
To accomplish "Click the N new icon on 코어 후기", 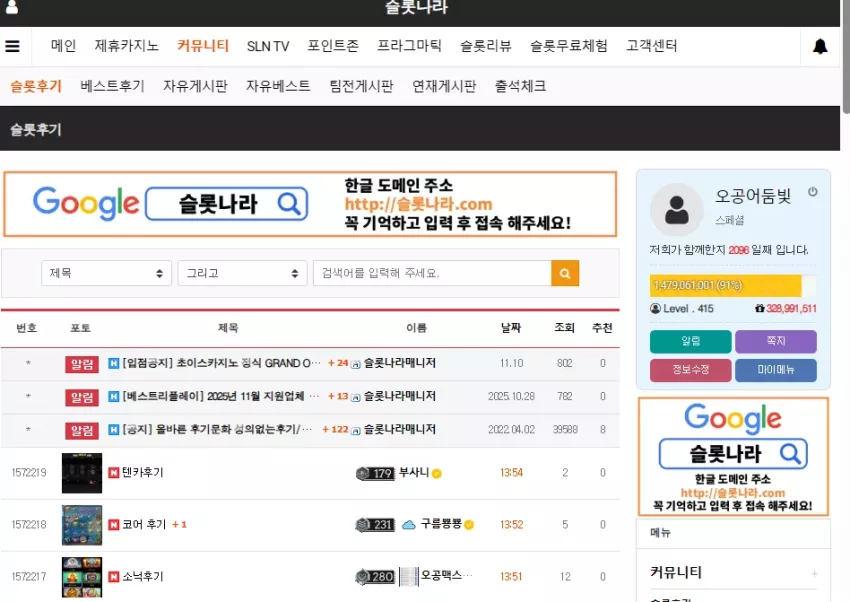I will click(113, 525).
